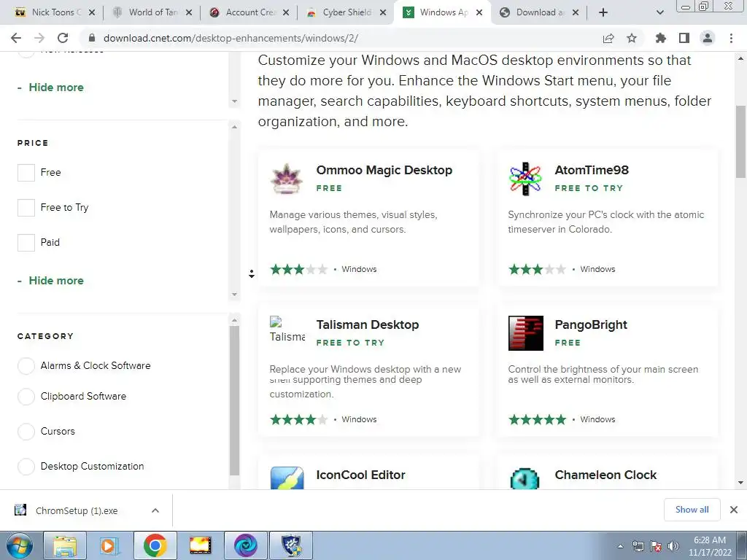Close the downloads bar

click(734, 510)
